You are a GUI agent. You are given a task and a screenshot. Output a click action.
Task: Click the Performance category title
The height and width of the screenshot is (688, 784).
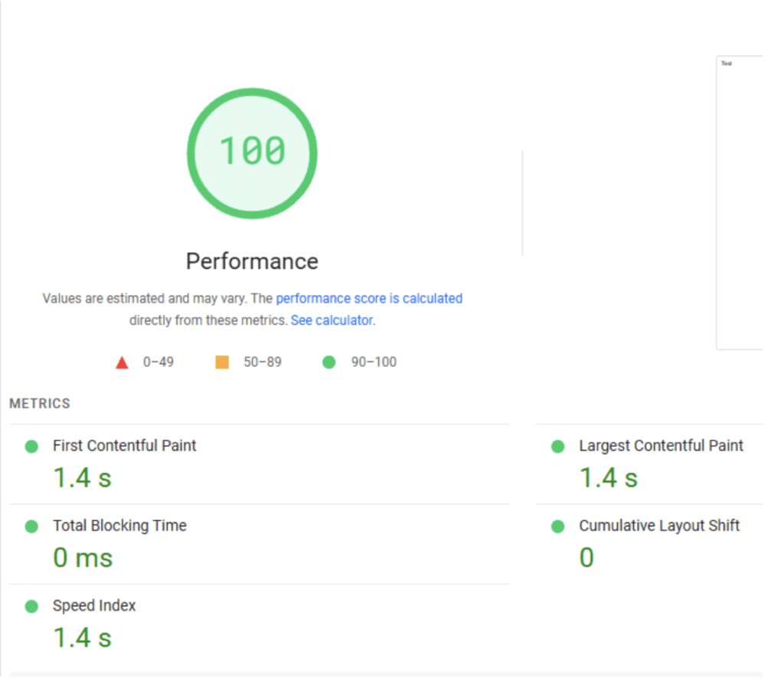[252, 261]
